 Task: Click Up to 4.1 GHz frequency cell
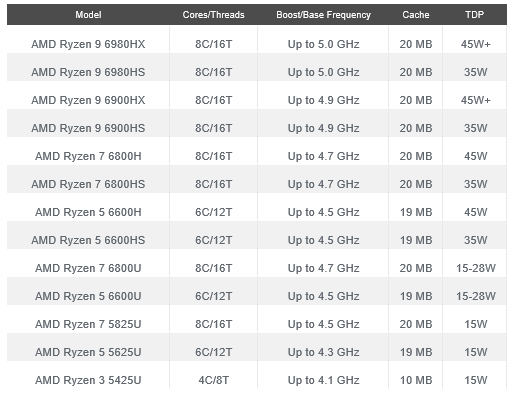pyautogui.click(x=323, y=380)
